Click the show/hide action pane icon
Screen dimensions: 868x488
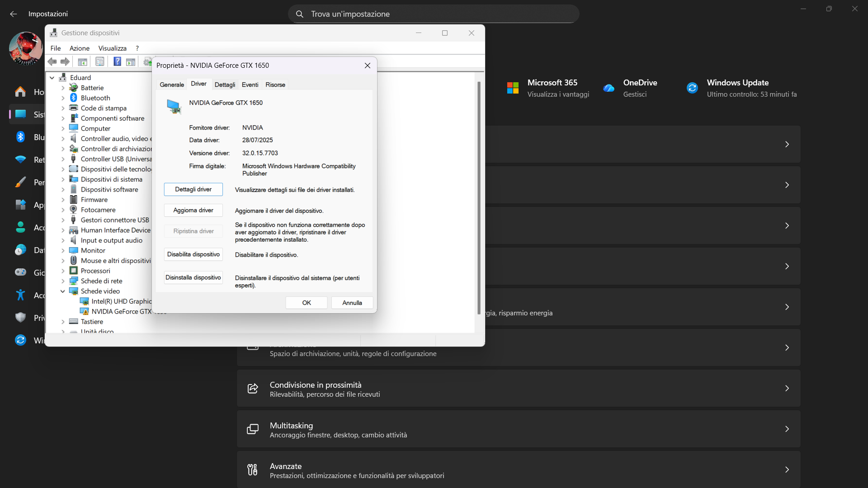pyautogui.click(x=131, y=61)
